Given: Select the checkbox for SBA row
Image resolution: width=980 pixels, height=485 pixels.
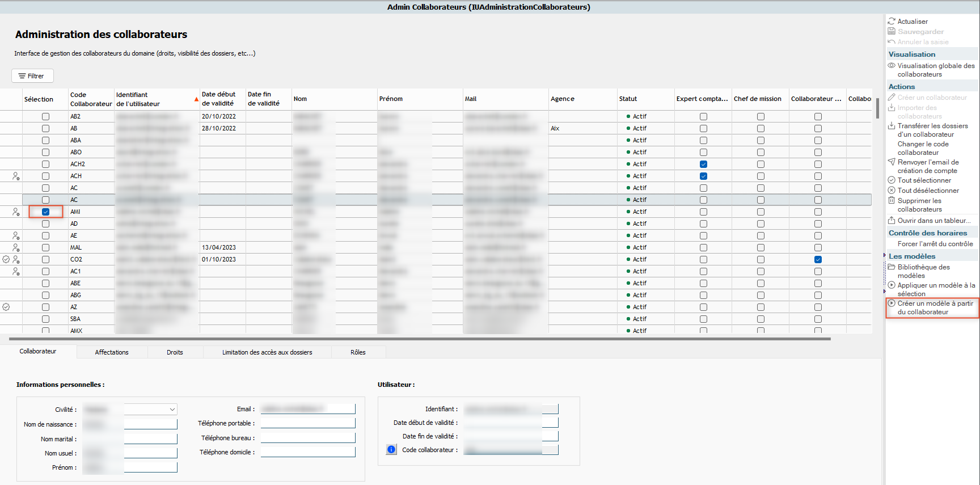Looking at the screenshot, I should [45, 319].
